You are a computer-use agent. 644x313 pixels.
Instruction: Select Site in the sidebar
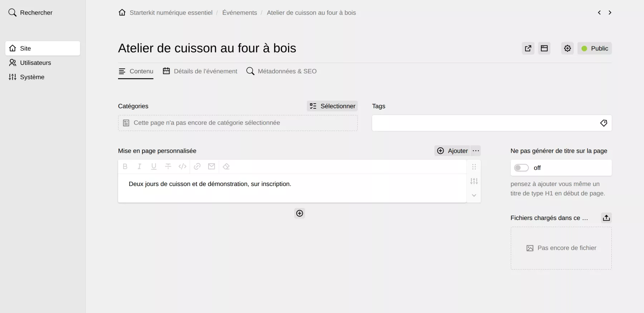[x=43, y=48]
